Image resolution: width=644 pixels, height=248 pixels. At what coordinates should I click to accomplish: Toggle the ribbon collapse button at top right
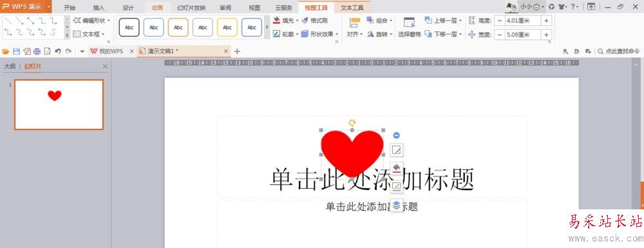click(x=591, y=6)
